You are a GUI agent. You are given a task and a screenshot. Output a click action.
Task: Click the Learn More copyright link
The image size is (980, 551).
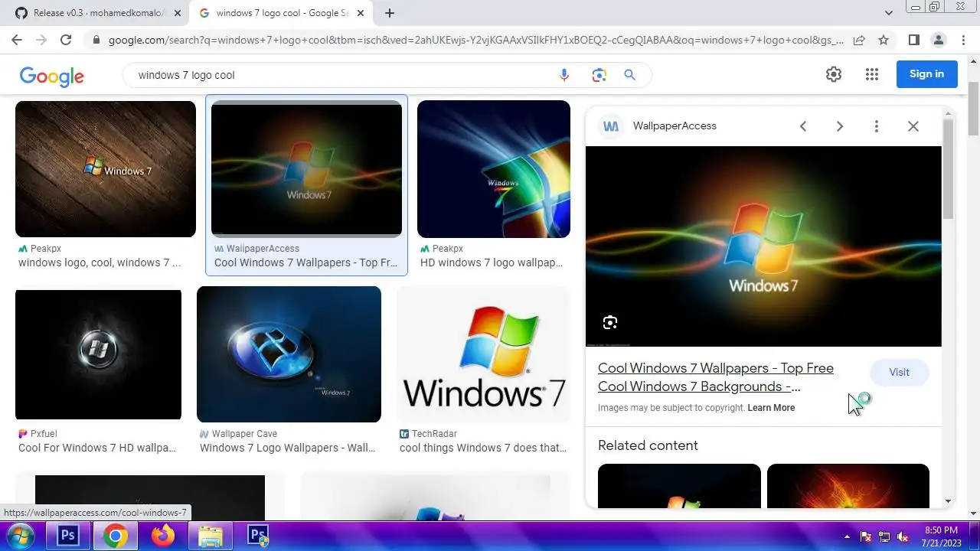(771, 408)
